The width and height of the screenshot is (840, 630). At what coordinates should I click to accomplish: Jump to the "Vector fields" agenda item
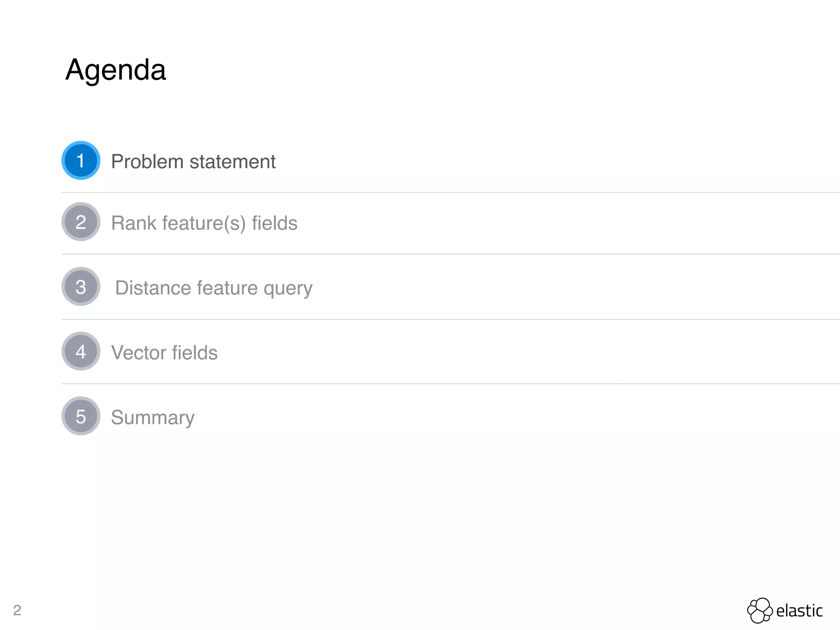[x=164, y=353]
